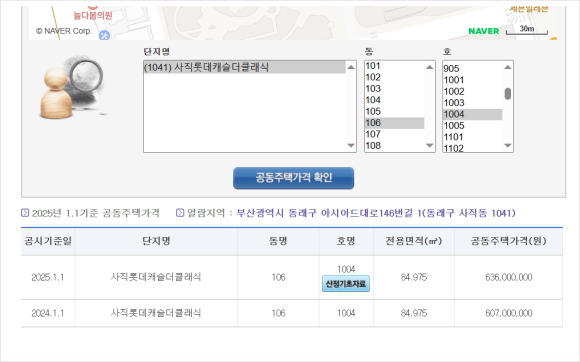Click the down arrow of 호 list scrollbar
580x362 pixels.
click(x=508, y=146)
